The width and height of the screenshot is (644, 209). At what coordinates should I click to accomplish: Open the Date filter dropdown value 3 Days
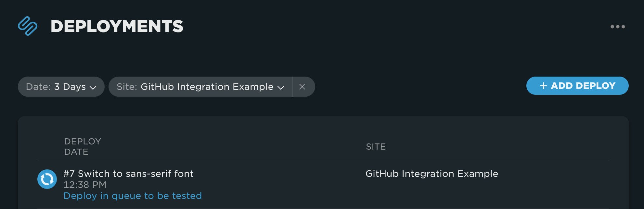click(x=70, y=87)
